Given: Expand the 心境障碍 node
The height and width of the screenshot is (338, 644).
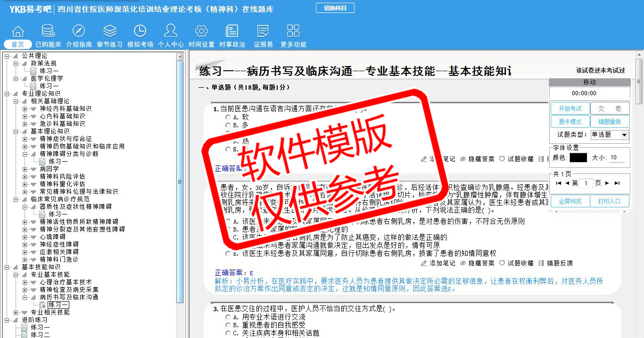Looking at the screenshot, I should pyautogui.click(x=25, y=237).
